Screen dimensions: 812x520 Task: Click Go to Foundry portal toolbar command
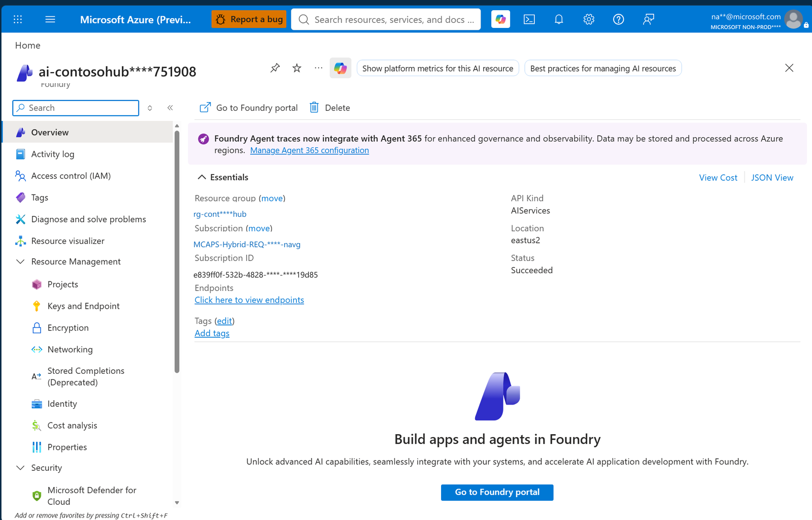[x=249, y=108]
